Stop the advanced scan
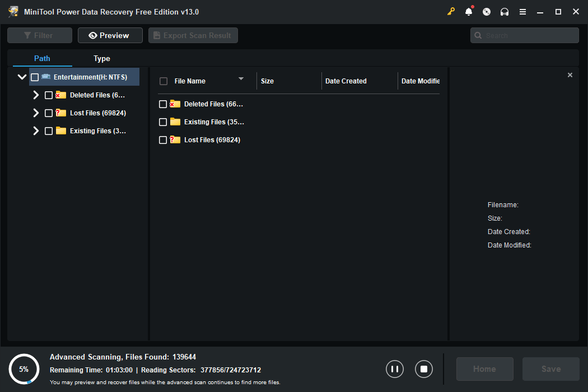Image resolution: width=588 pixels, height=392 pixels. (x=424, y=369)
